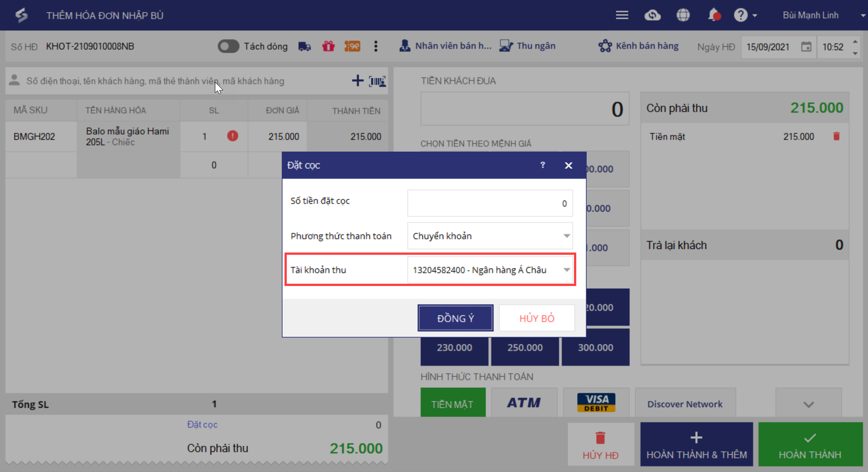Click the red warning icon on BMGH202 row
This screenshot has height=472, width=868.
pyautogui.click(x=232, y=136)
